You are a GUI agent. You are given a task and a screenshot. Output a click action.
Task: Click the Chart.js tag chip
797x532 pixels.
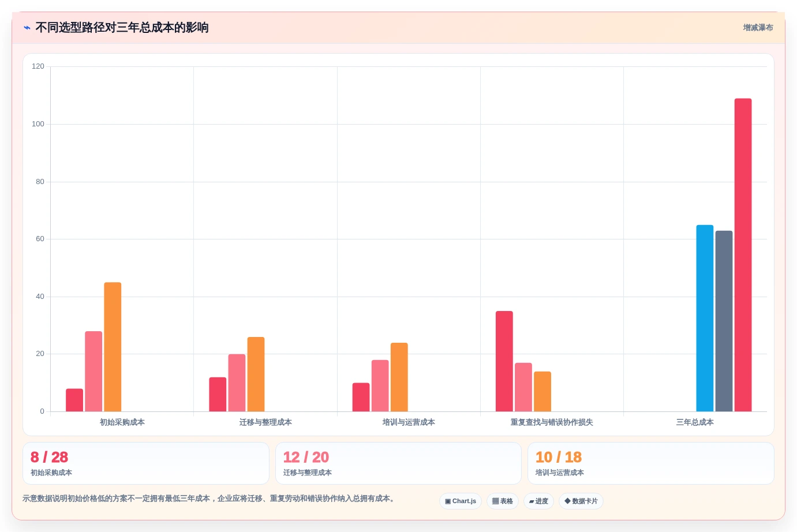tap(461, 501)
